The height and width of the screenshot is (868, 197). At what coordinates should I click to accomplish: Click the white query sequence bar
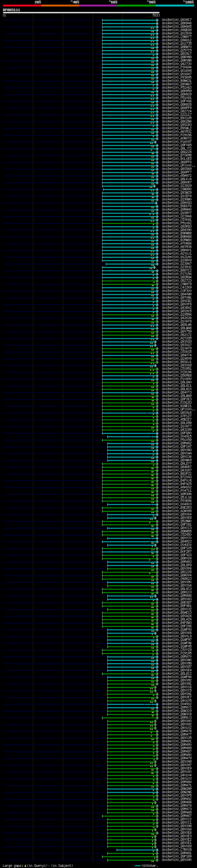[81, 13]
